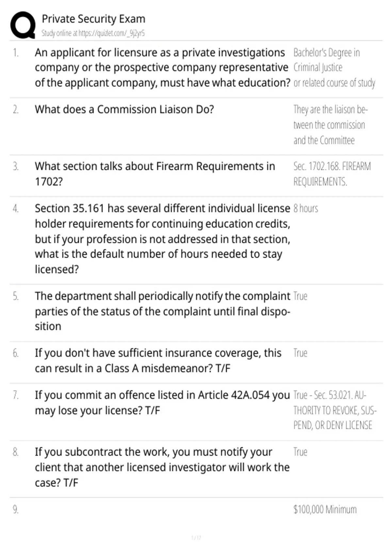This screenshot has height=556, width=392.
Task: Select the subcontract the work question
Action: pos(162,467)
